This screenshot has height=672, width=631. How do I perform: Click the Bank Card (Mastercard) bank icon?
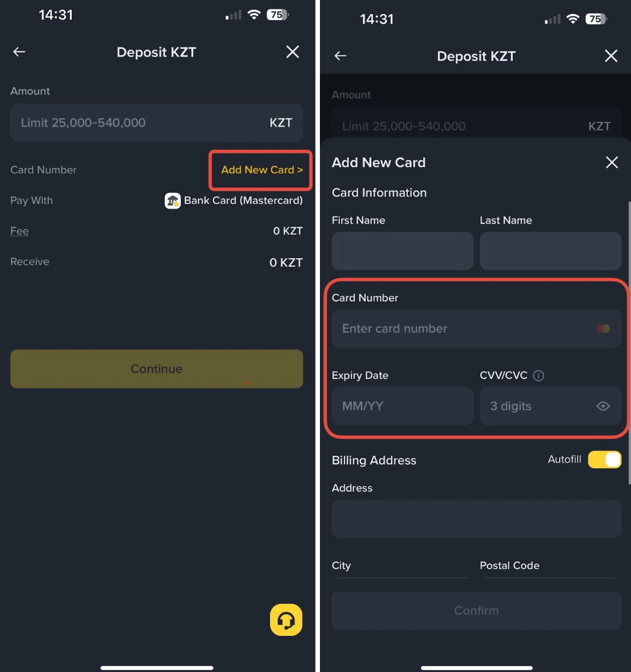coord(172,201)
